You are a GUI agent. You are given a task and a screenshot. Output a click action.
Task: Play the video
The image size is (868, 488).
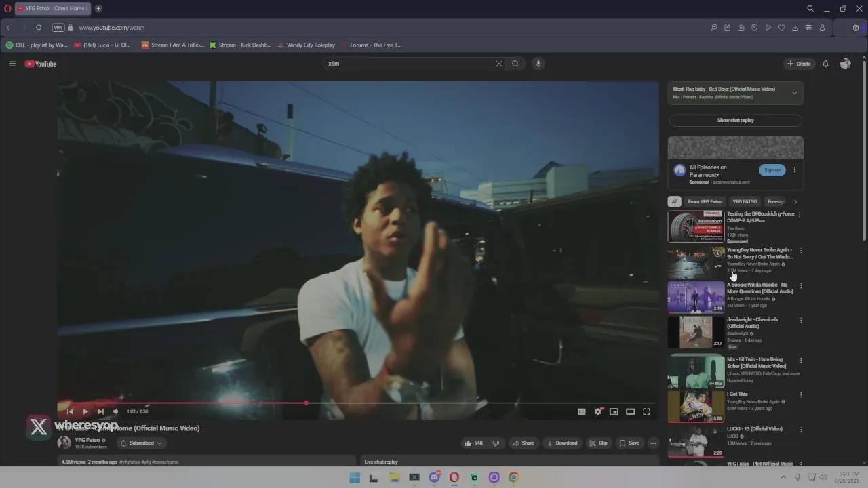85,411
